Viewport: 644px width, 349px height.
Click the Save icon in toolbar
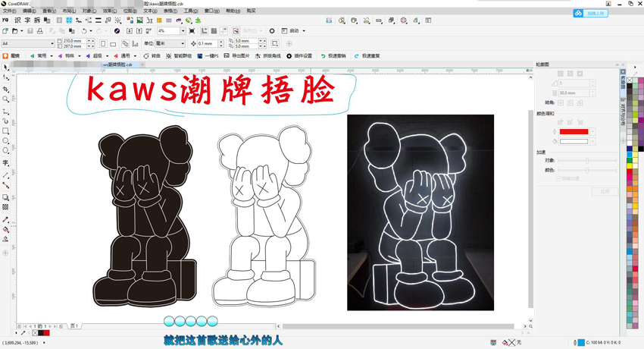[x=30, y=31]
